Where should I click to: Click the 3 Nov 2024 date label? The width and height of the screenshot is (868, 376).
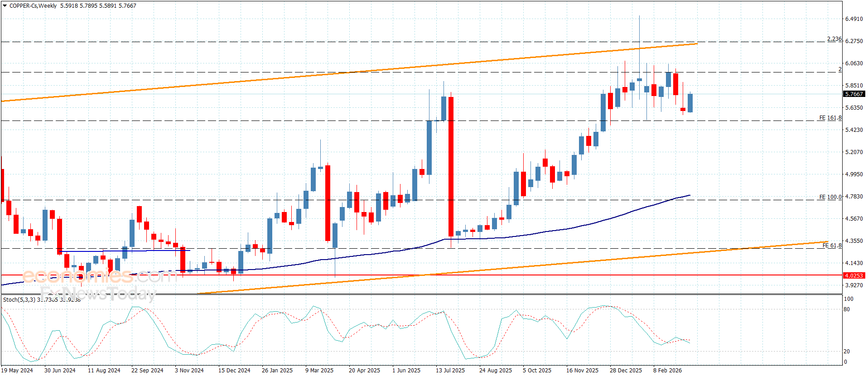click(x=189, y=371)
